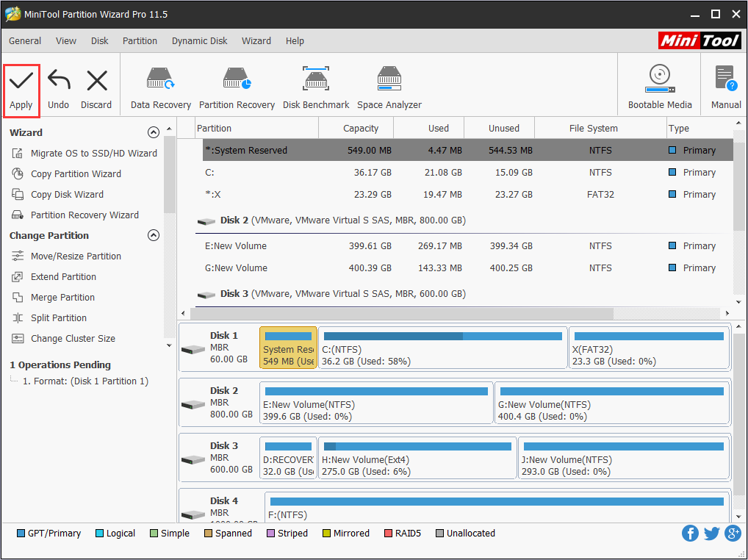The height and width of the screenshot is (560, 748).
Task: Select G:New Volume row in list
Action: click(x=467, y=268)
